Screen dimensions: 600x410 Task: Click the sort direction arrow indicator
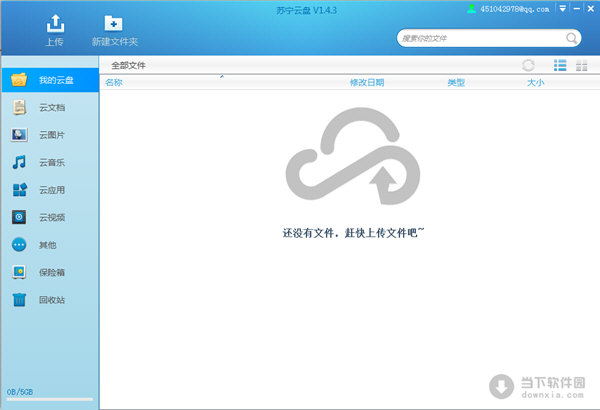click(x=222, y=77)
